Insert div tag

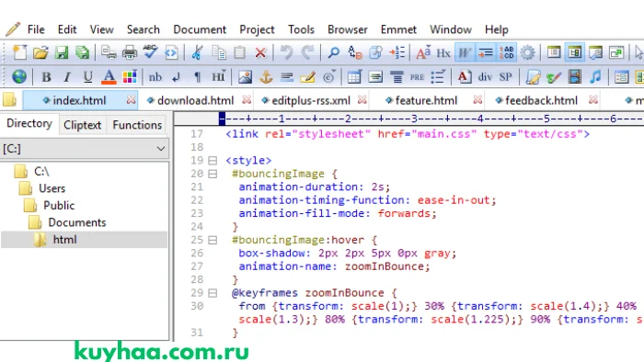(x=485, y=76)
